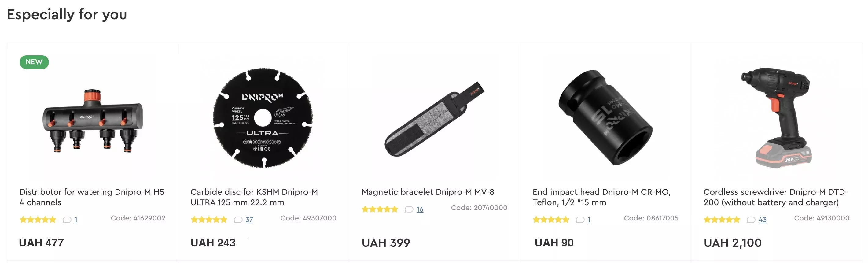Open the 37 reviews link
Image resolution: width=868 pixels, height=263 pixels.
coord(249,220)
